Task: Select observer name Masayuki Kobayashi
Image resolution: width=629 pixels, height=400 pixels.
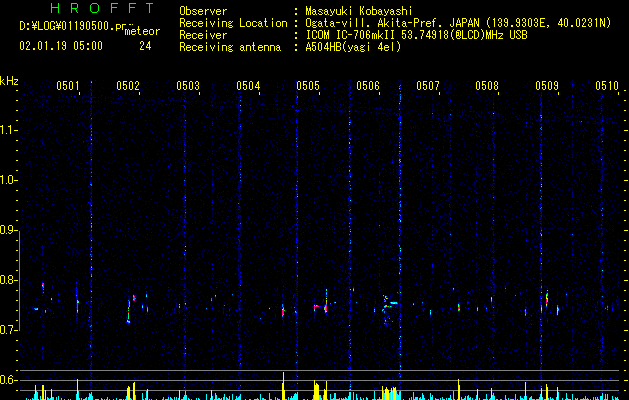Action: point(359,11)
